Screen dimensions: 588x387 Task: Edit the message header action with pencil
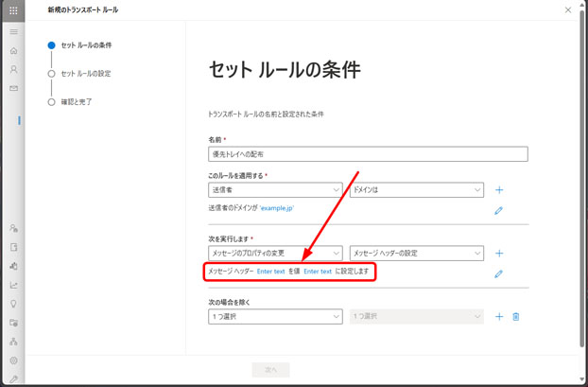(x=498, y=274)
